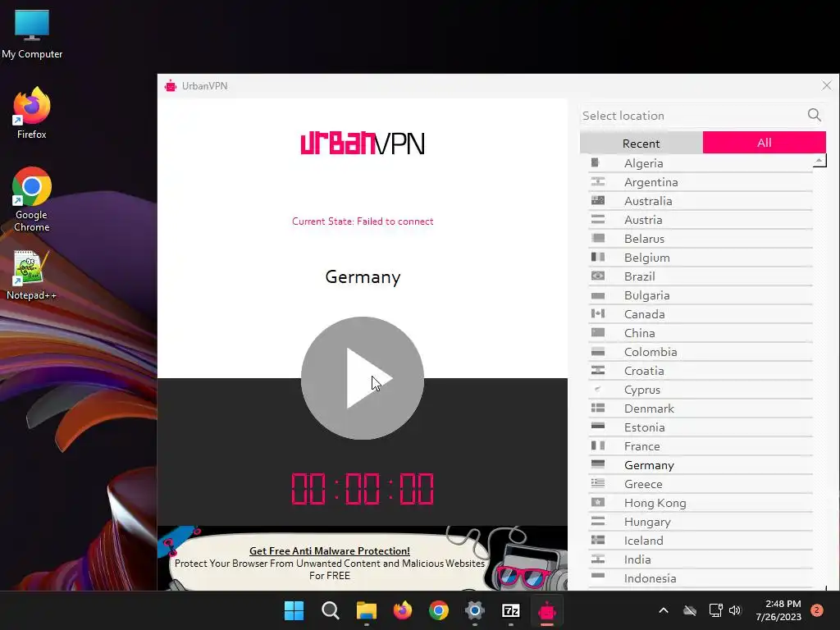
Task: Choose Australia as VPN location
Action: click(x=701, y=201)
